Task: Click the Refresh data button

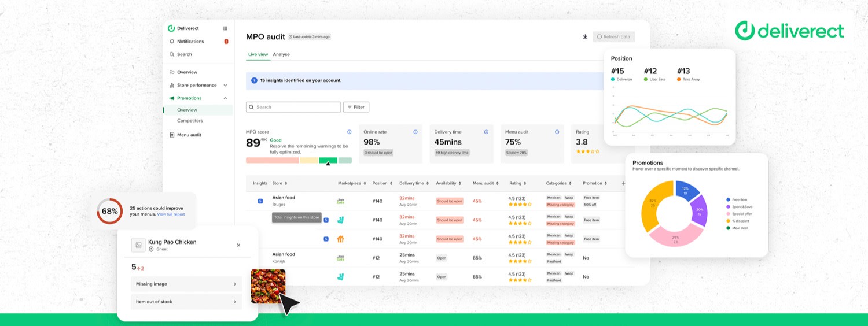Action: click(x=613, y=37)
